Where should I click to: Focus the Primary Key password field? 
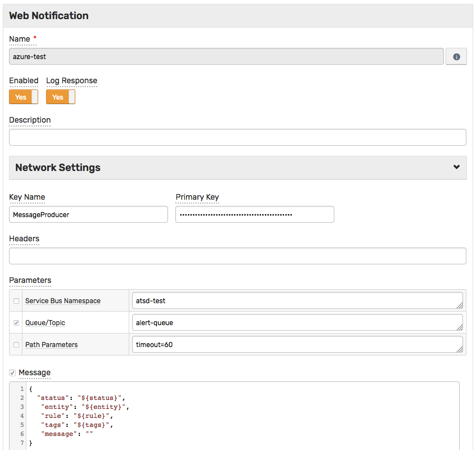(x=255, y=214)
